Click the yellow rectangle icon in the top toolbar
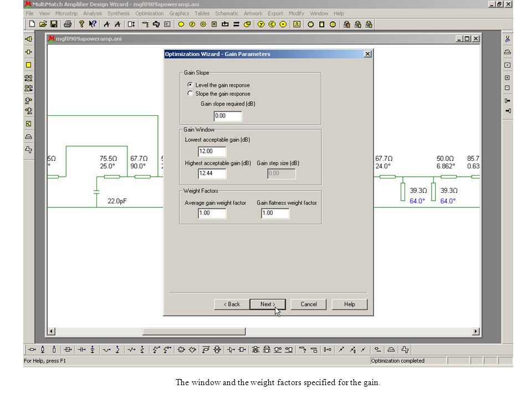 point(321,24)
